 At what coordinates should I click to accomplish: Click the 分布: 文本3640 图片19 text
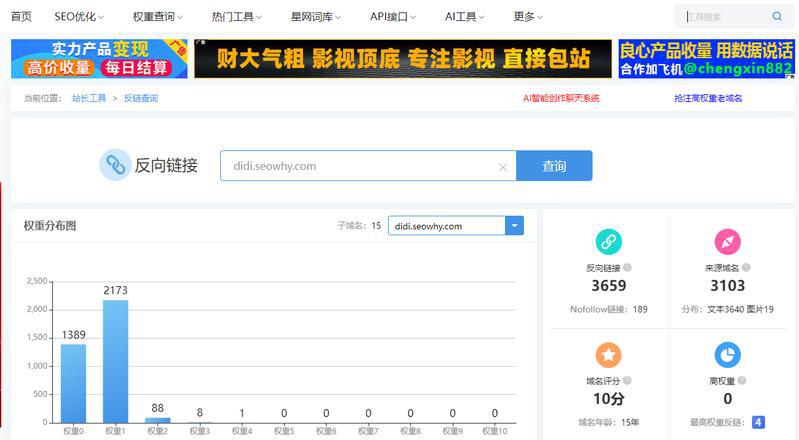(x=727, y=309)
